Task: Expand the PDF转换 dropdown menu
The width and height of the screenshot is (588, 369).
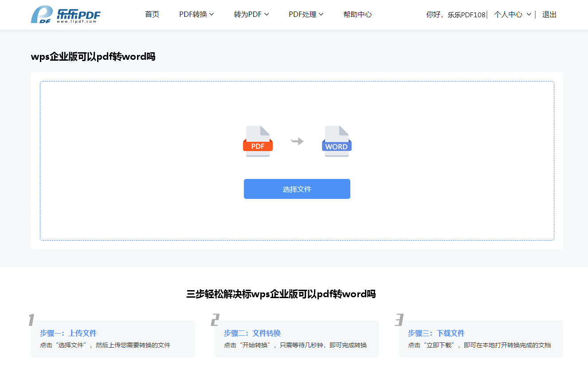Action: 196,15
